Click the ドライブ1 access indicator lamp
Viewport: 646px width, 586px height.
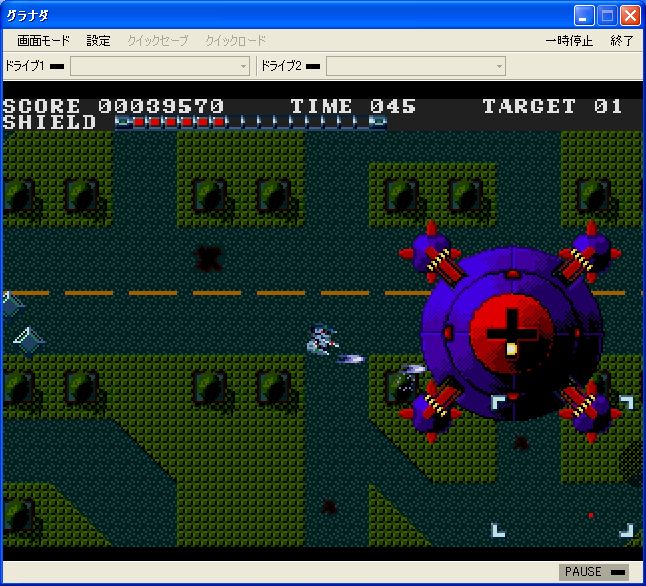click(56, 66)
